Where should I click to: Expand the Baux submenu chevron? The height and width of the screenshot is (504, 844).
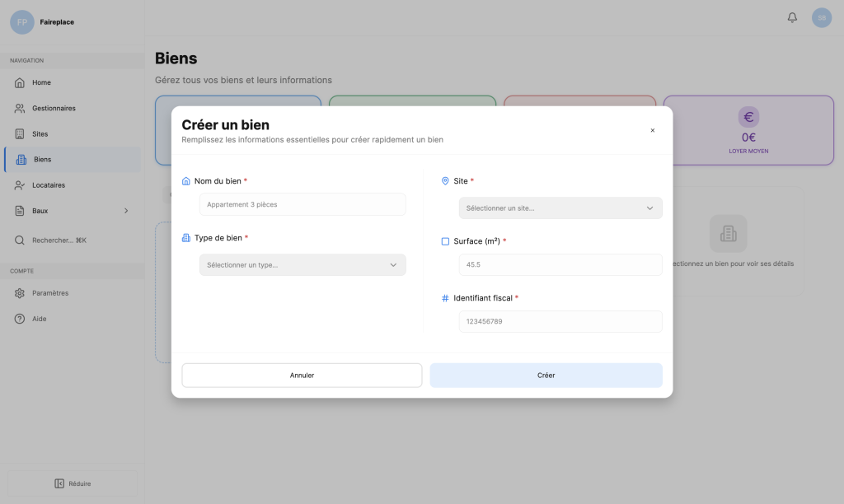pos(126,211)
